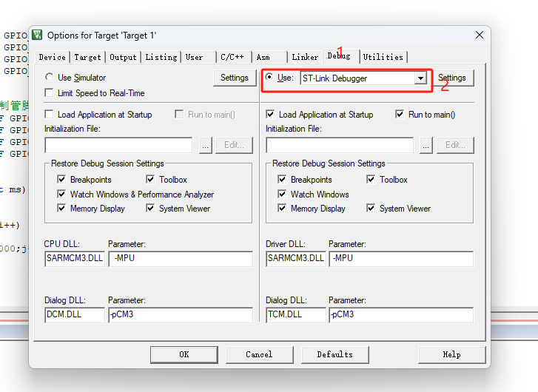The image size is (538, 392).
Task: Enable Limit Speed to Real-Time checkbox
Action: click(x=50, y=93)
